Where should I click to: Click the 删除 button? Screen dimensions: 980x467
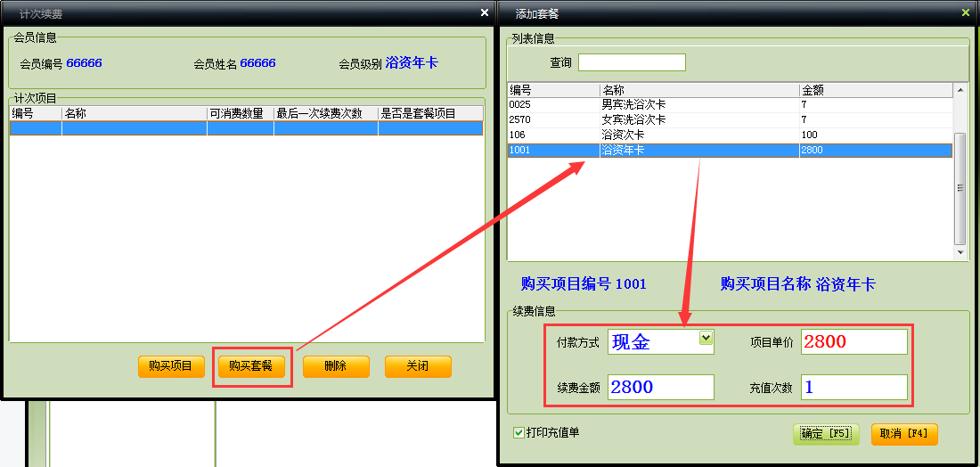336,366
